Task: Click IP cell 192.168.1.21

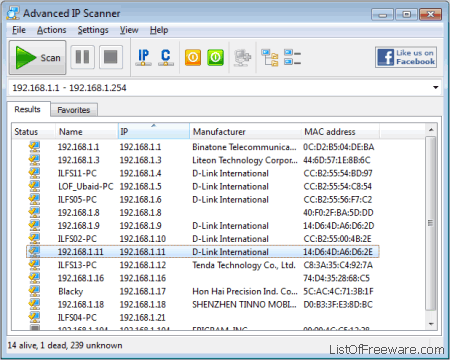Action: coord(142,318)
